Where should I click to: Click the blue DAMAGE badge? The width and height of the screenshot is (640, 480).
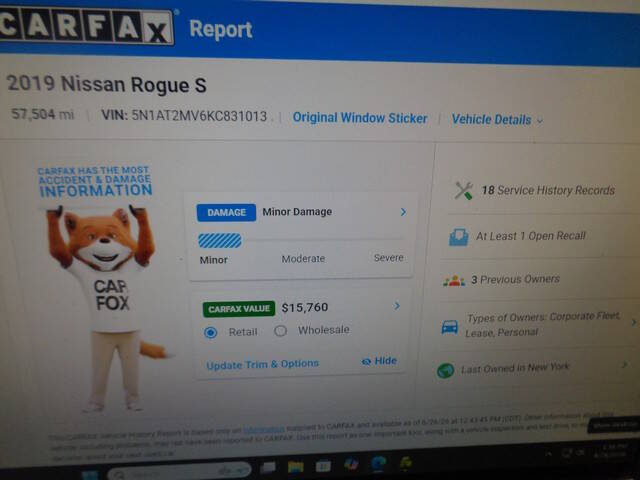(226, 212)
